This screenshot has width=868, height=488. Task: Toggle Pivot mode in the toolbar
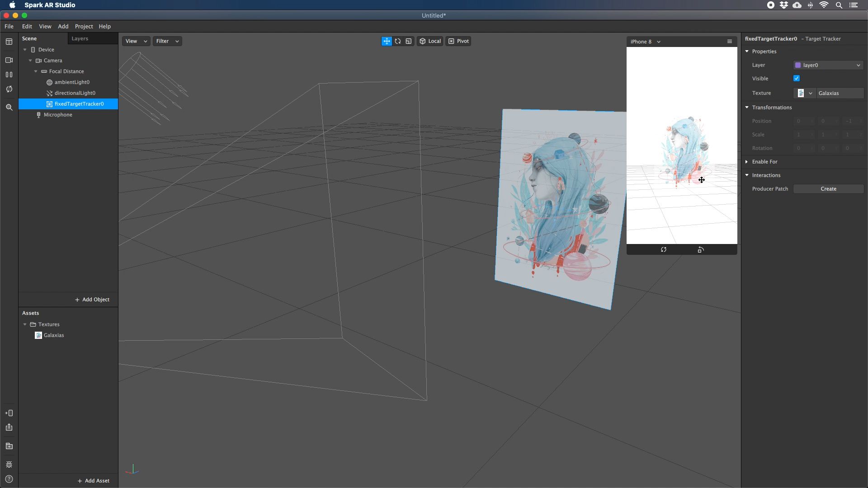click(x=458, y=41)
